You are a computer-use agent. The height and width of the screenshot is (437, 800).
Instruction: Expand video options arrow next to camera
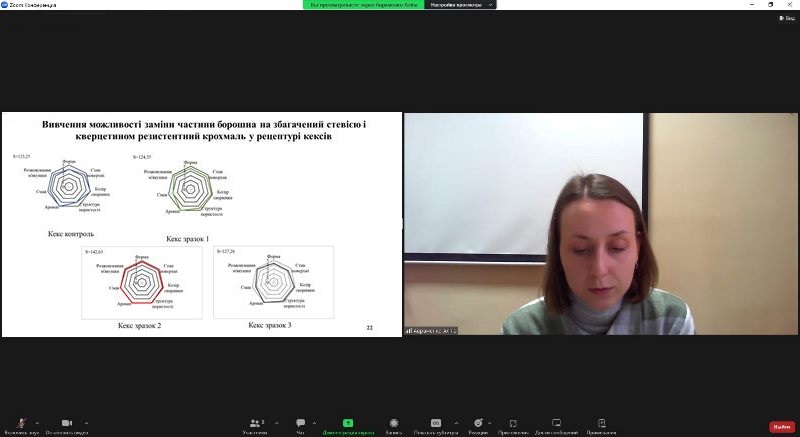click(86, 423)
